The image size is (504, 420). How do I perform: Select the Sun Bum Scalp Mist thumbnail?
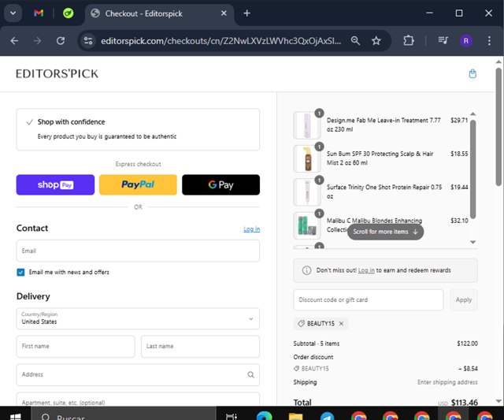tap(307, 158)
